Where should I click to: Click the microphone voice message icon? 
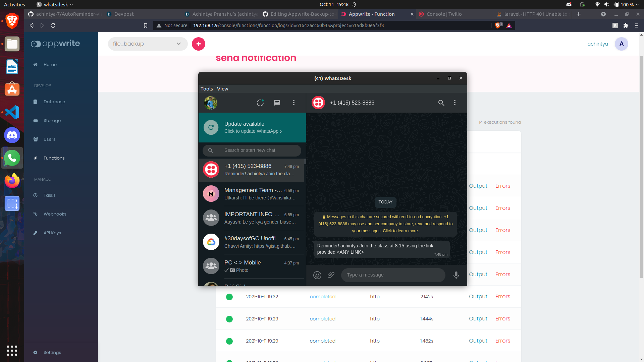point(456,275)
